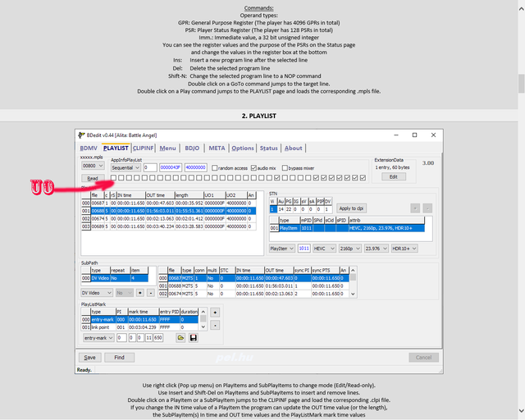Open the HEVC codec dropdown
The width and height of the screenshot is (525, 420).
pos(324,249)
